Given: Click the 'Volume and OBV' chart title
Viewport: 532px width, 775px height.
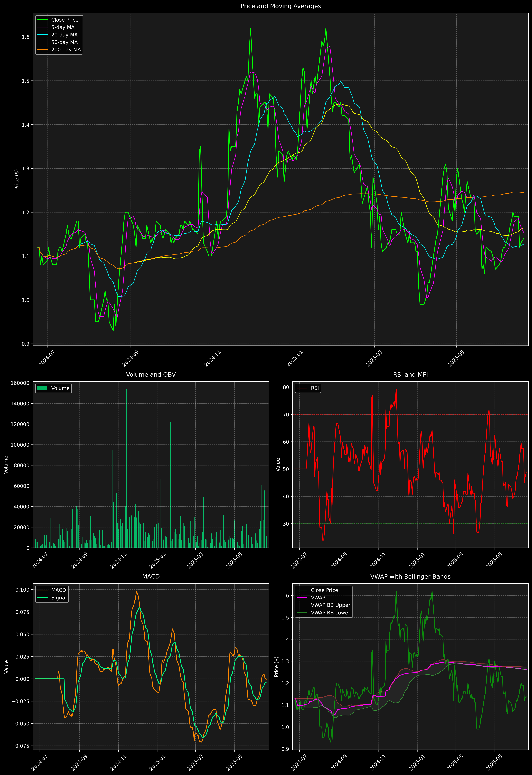Looking at the screenshot, I should pyautogui.click(x=151, y=374).
